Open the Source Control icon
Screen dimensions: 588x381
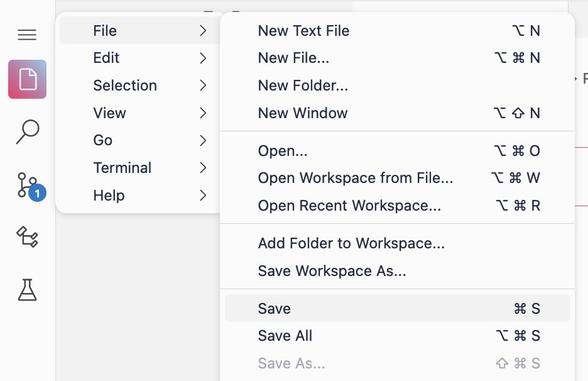(27, 185)
